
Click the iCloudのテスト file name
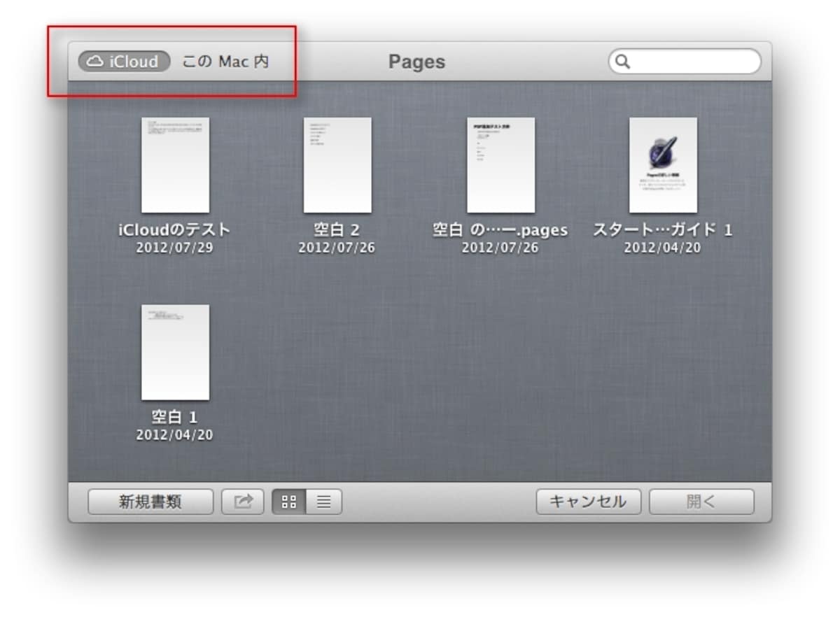pos(175,229)
